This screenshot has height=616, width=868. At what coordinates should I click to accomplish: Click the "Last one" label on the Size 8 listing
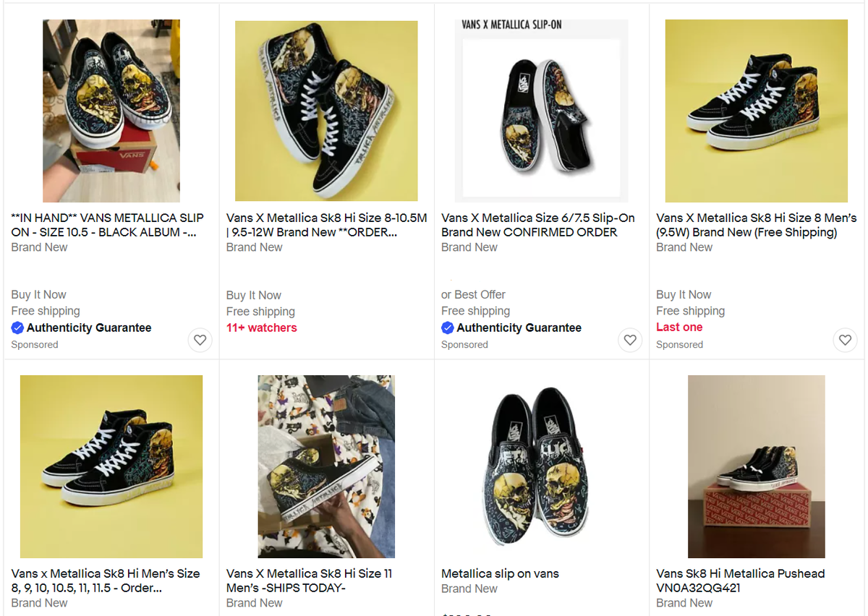coord(679,327)
